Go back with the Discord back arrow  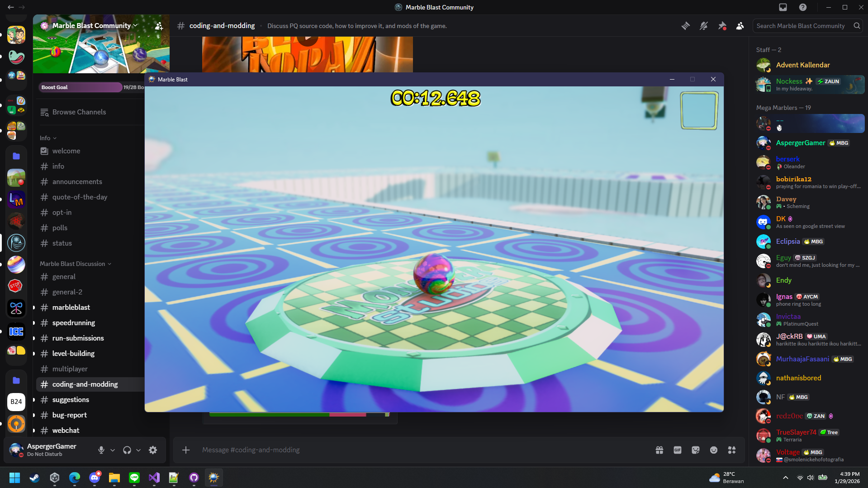(x=10, y=7)
